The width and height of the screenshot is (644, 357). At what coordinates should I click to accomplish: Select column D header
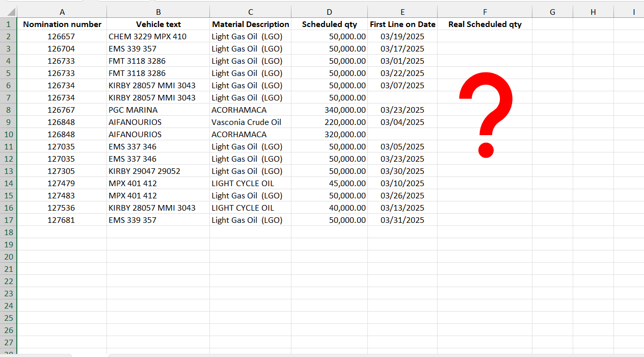click(330, 12)
